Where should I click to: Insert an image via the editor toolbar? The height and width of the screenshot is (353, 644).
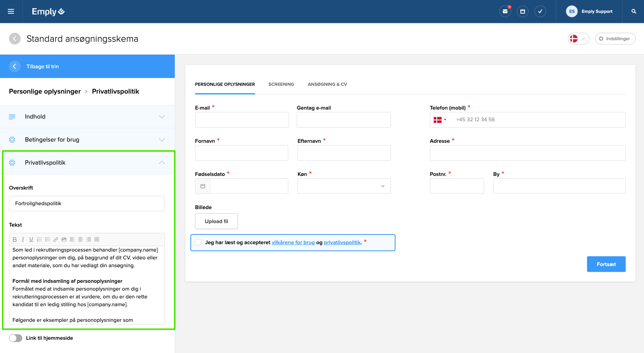(64, 239)
